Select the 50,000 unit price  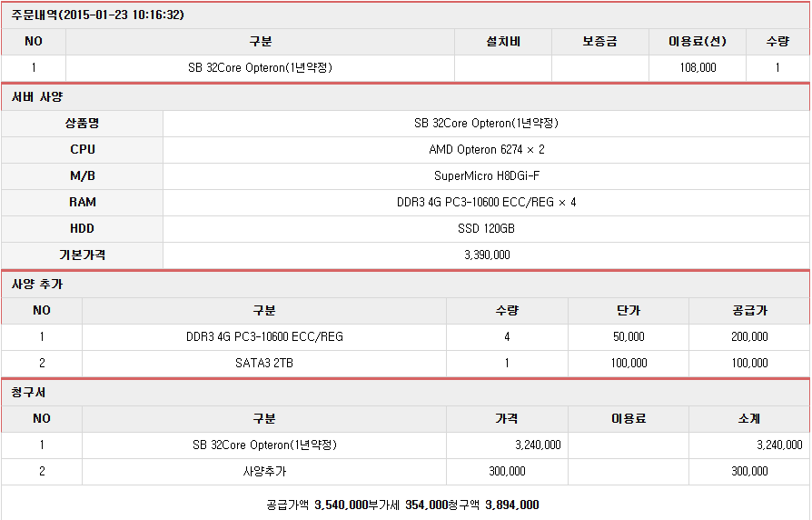(x=629, y=337)
